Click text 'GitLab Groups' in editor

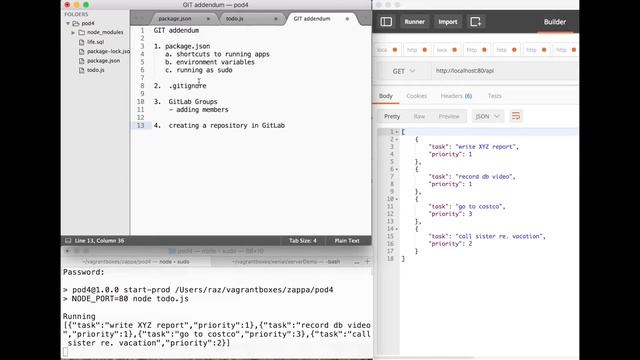pos(193,102)
